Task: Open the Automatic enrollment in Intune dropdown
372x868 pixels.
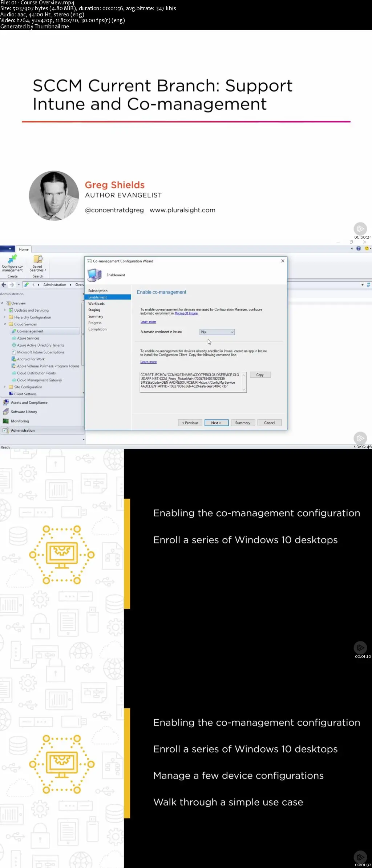Action: pos(217,332)
